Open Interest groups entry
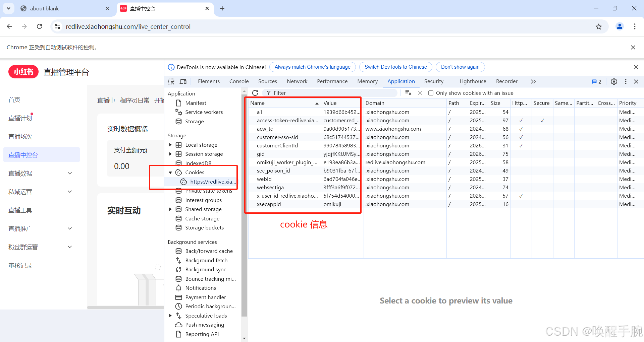Viewport: 644px width, 342px height. pyautogui.click(x=203, y=200)
